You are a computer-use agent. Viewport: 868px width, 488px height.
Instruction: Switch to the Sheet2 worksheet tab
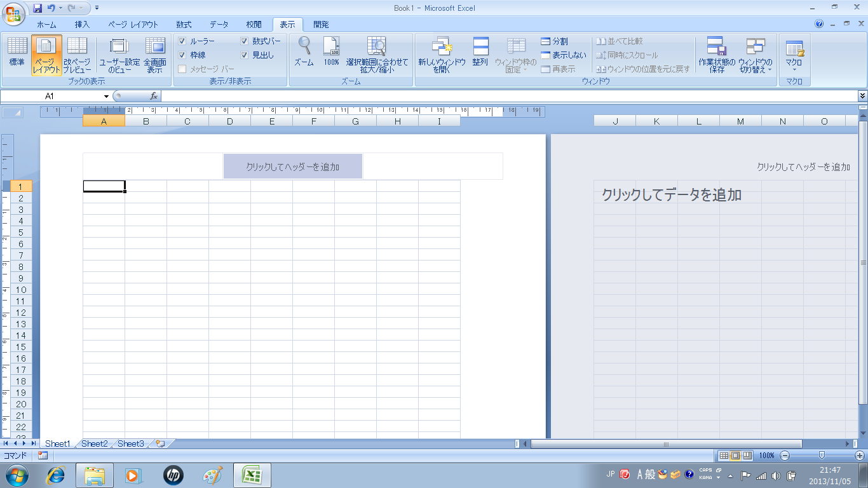[94, 444]
